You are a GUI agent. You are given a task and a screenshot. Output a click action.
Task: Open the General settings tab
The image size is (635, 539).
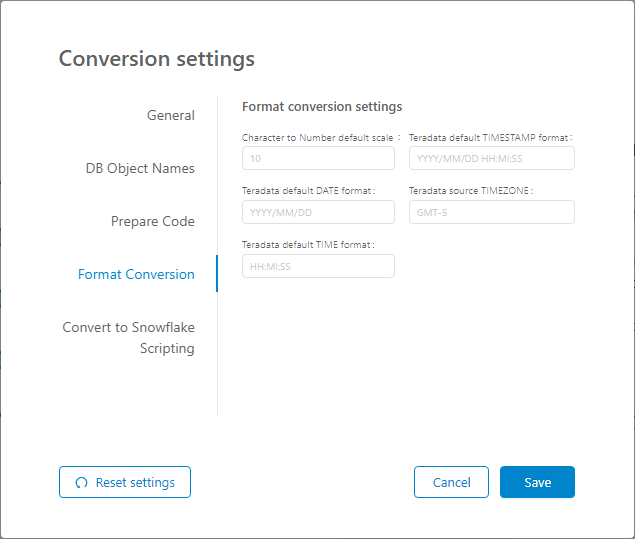[x=170, y=115]
